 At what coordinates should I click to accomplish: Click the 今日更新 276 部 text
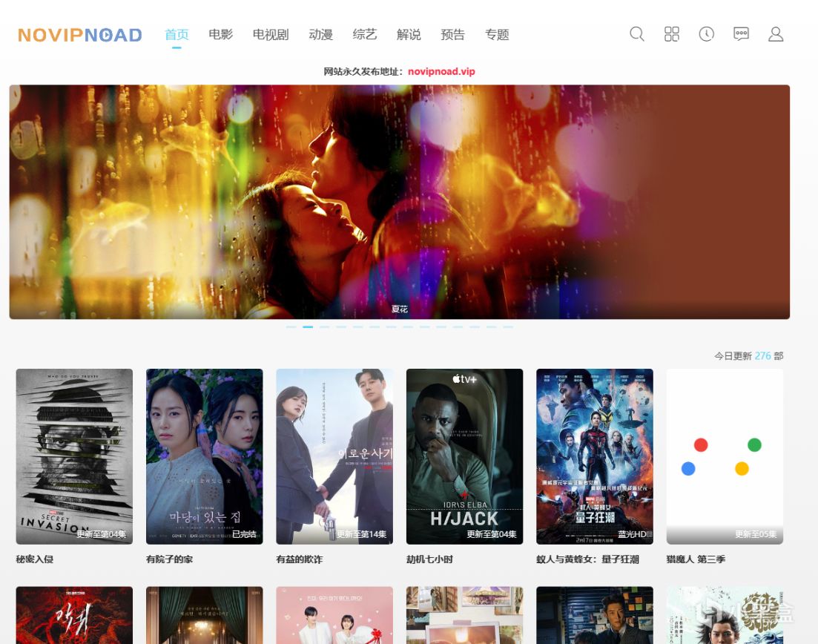[748, 356]
